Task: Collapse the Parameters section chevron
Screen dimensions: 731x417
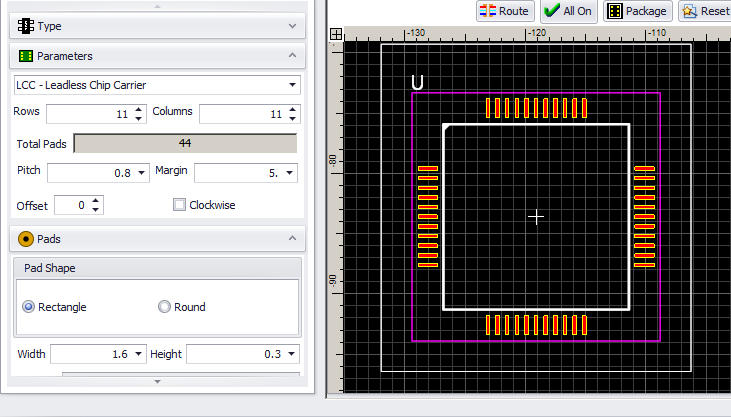Action: pos(292,56)
